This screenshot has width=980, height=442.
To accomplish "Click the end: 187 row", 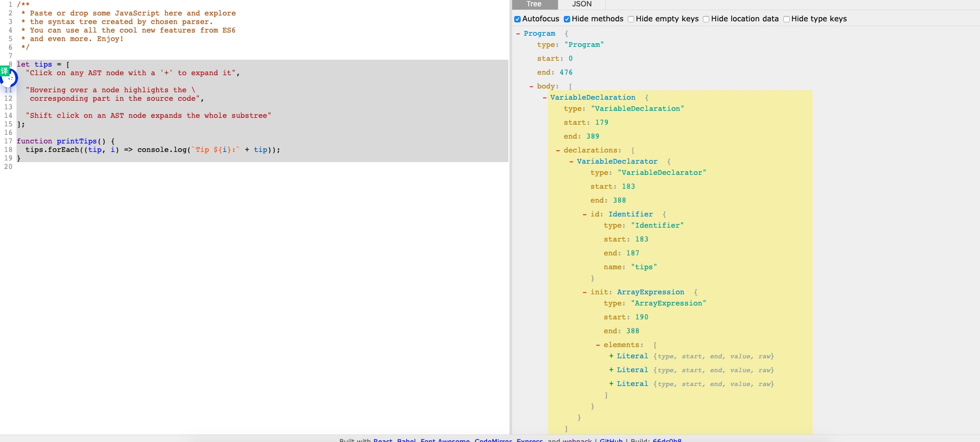I will pos(621,253).
